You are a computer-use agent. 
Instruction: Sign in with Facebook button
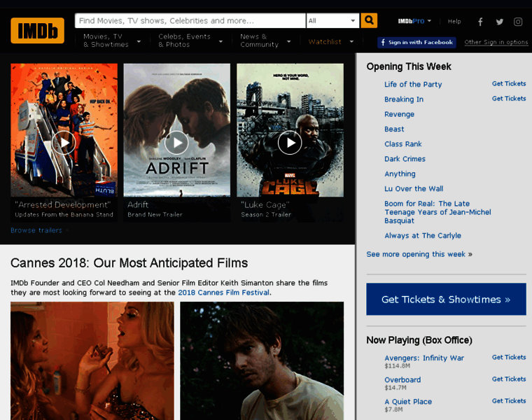click(x=416, y=43)
